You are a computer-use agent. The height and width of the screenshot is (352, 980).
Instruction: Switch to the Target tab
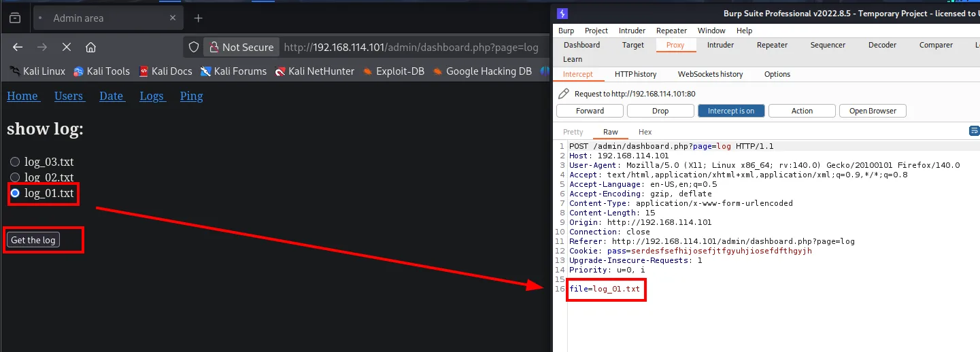(x=632, y=45)
